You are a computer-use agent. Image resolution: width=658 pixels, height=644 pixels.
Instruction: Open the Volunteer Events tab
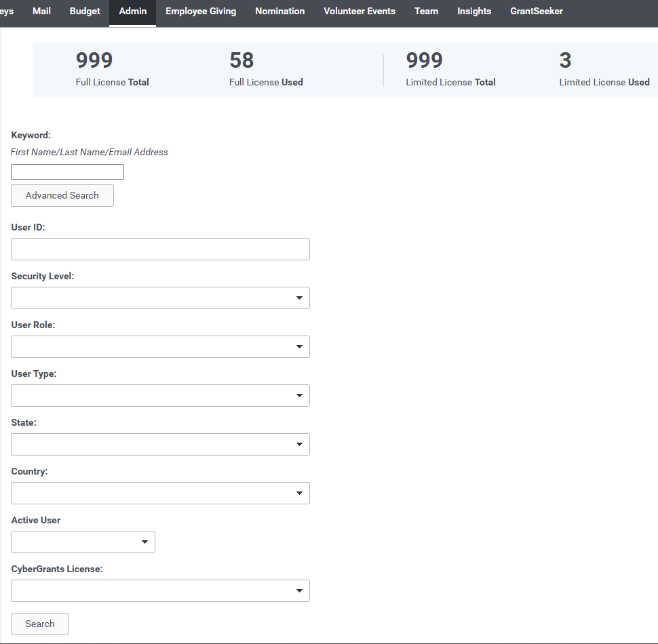click(x=360, y=12)
